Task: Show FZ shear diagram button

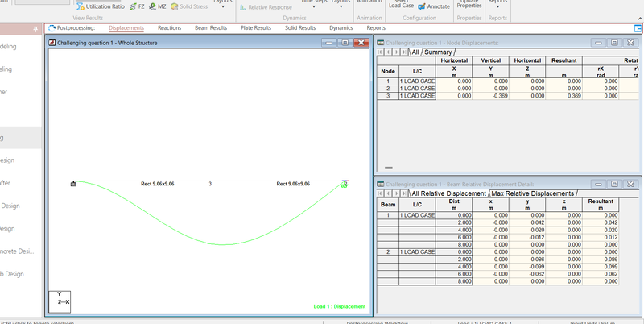Action: pos(137,6)
